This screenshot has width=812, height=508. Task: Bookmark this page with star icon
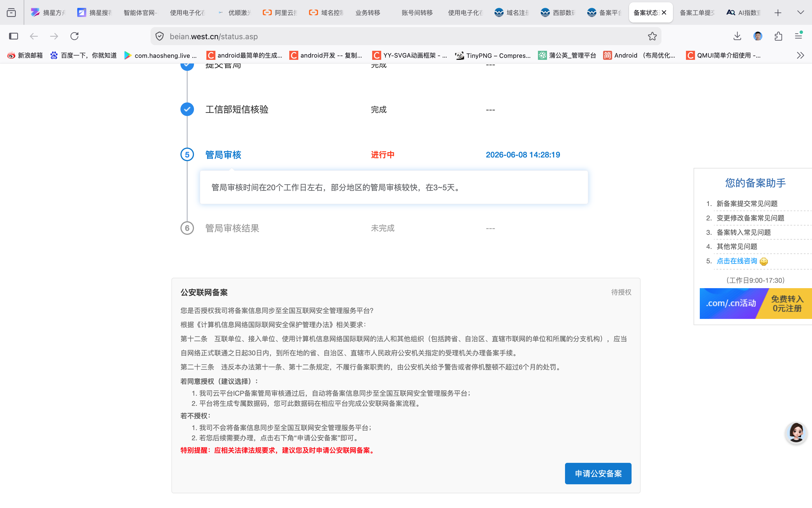click(652, 36)
